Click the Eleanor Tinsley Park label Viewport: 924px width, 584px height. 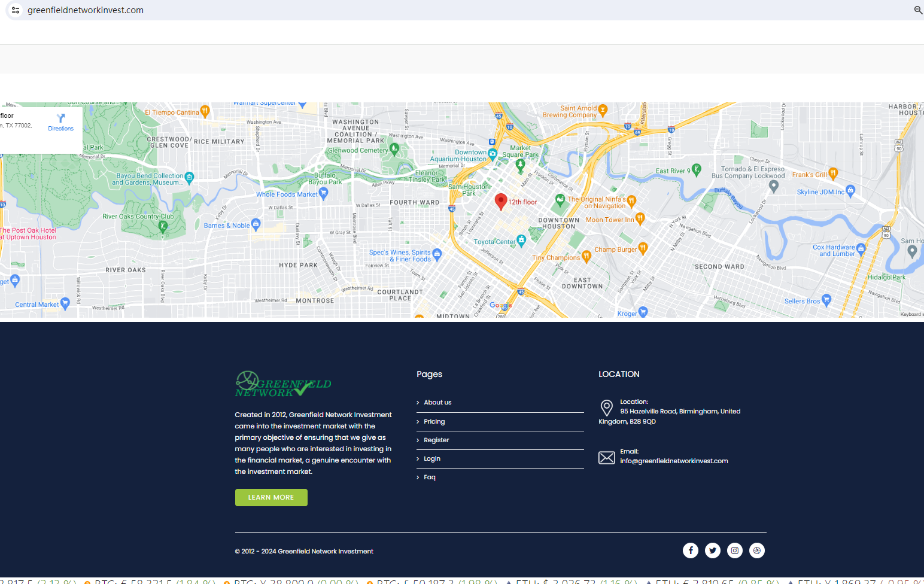[x=427, y=176]
